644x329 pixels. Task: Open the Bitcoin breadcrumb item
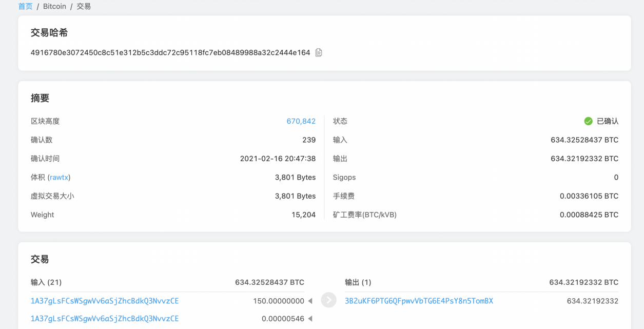click(x=54, y=6)
